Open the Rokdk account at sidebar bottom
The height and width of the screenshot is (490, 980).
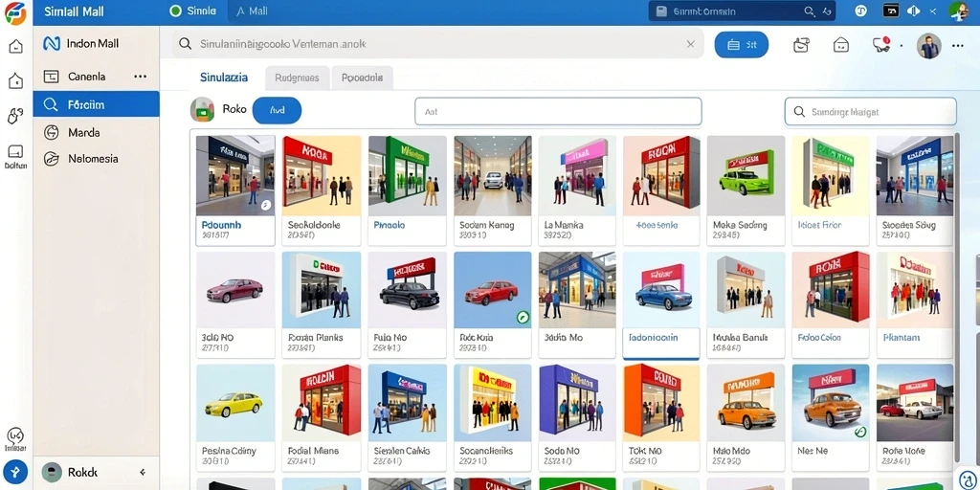point(97,473)
